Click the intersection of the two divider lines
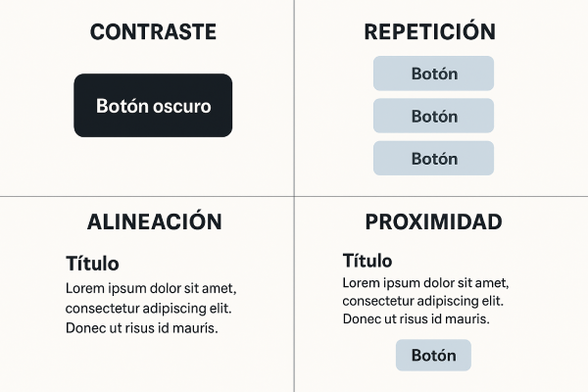 [295, 196]
